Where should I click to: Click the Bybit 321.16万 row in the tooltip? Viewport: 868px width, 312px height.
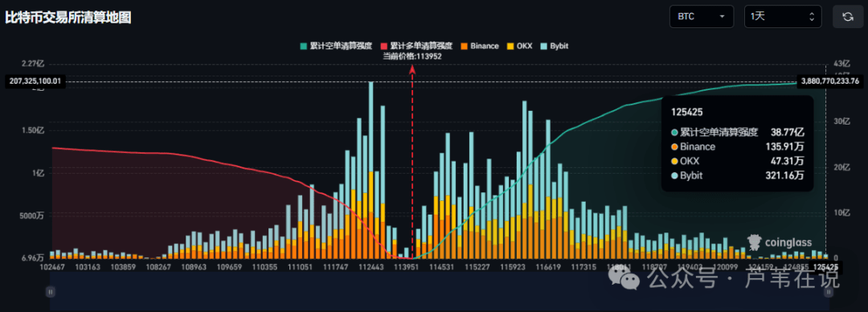point(737,175)
